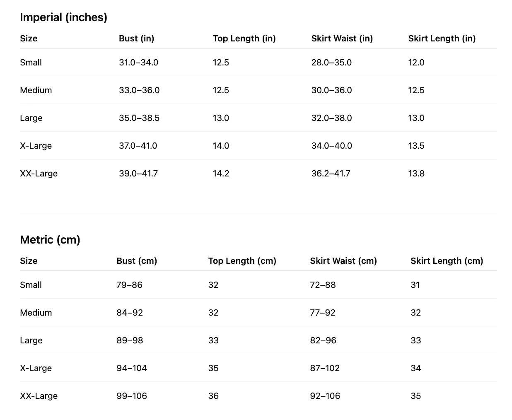The height and width of the screenshot is (420, 512).
Task: Click the Imperial (inches) heading
Action: click(63, 17)
